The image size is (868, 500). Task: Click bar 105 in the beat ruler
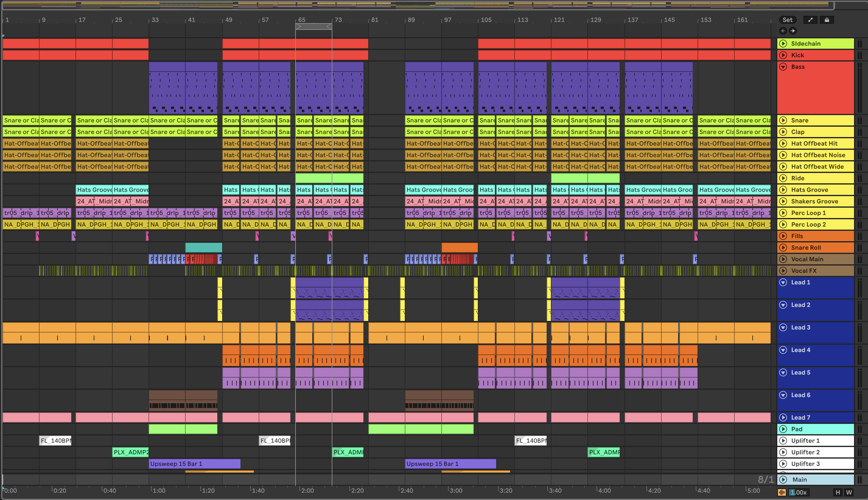[486, 20]
